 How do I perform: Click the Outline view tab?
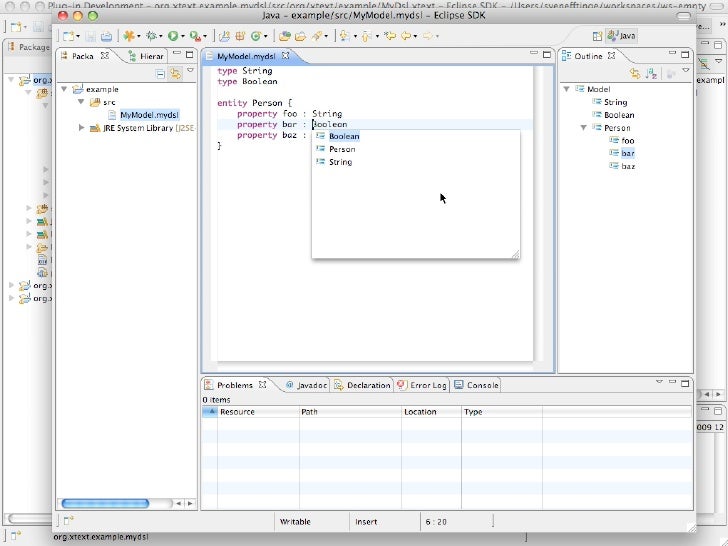(x=588, y=56)
